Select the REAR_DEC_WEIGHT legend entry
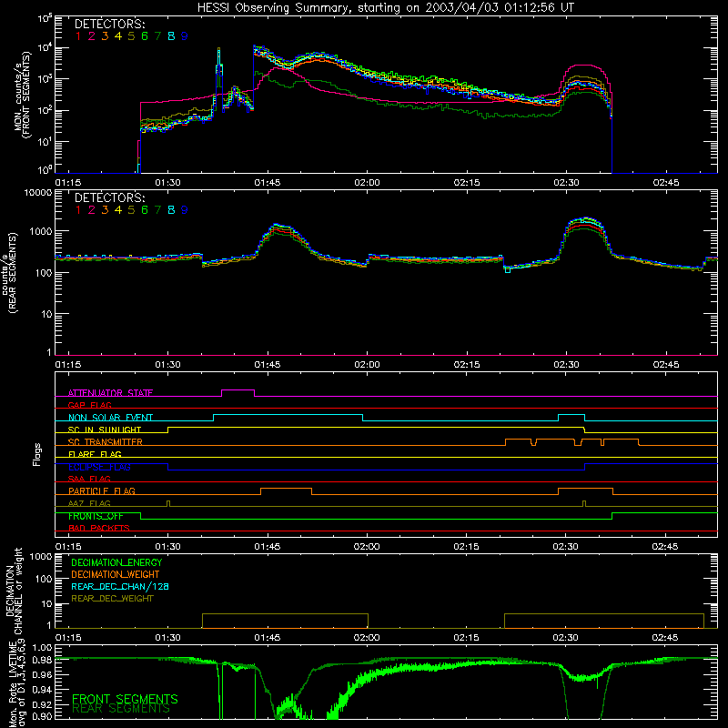This screenshot has height=728, width=728. [x=112, y=599]
